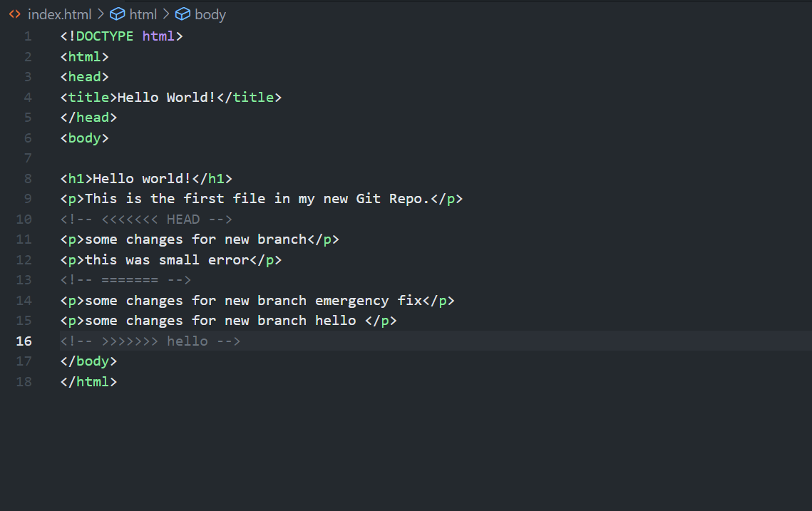Click the opening head tag
The image size is (812, 511).
coord(84,77)
